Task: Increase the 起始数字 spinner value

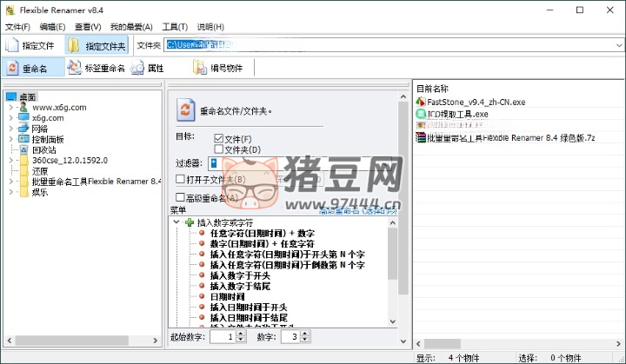Action: pyautogui.click(x=242, y=333)
